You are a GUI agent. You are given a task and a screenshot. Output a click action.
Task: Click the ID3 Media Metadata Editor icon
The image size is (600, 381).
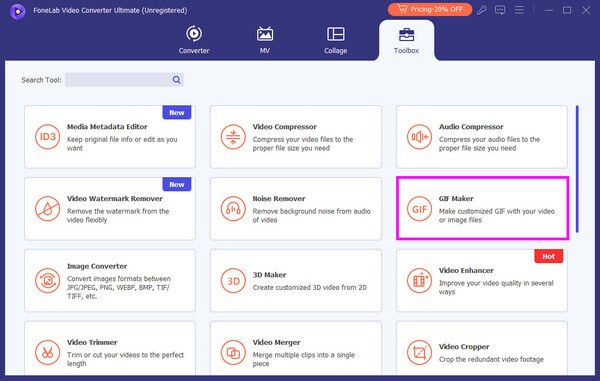47,137
